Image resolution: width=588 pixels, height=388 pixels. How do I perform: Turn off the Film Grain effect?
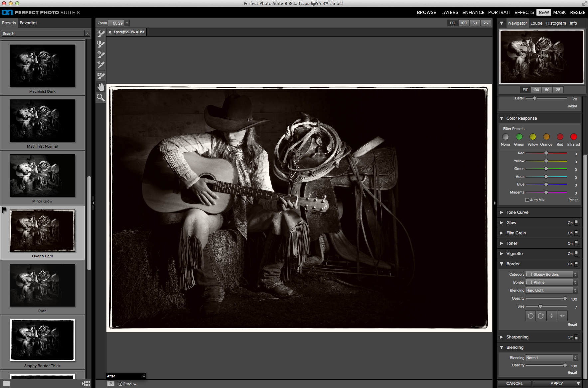coord(576,233)
